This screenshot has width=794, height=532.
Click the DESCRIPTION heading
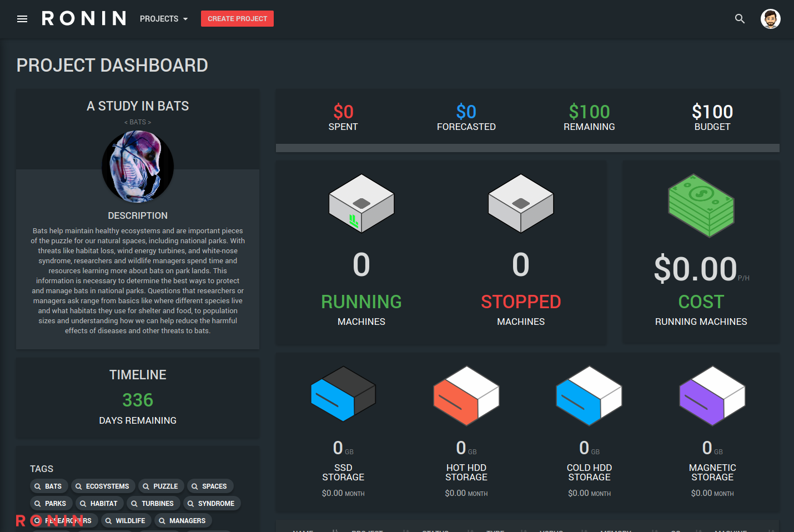[138, 215]
